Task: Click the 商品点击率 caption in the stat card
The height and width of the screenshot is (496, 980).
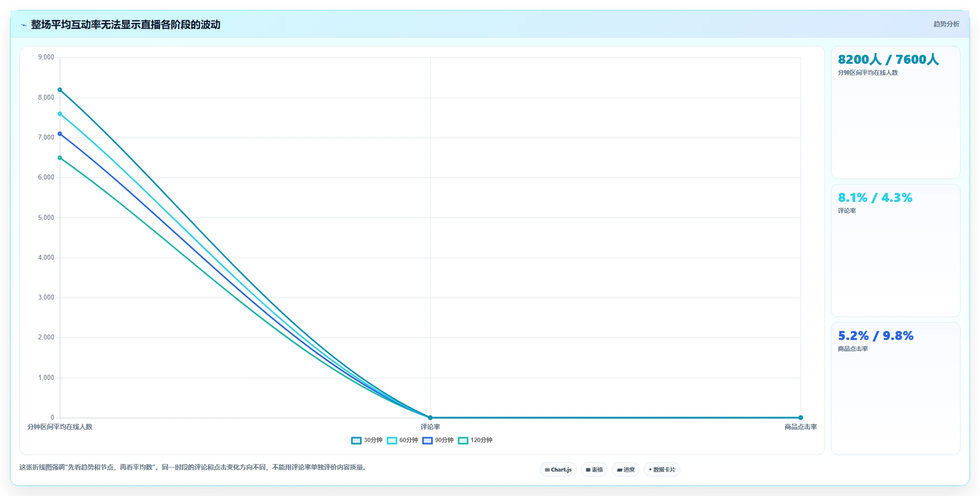Action: [853, 349]
